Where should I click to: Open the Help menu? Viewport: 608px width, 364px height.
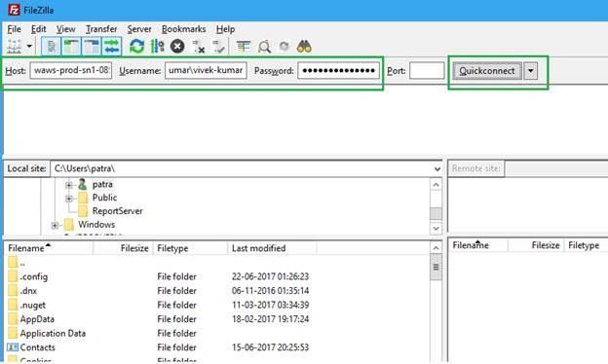(225, 29)
